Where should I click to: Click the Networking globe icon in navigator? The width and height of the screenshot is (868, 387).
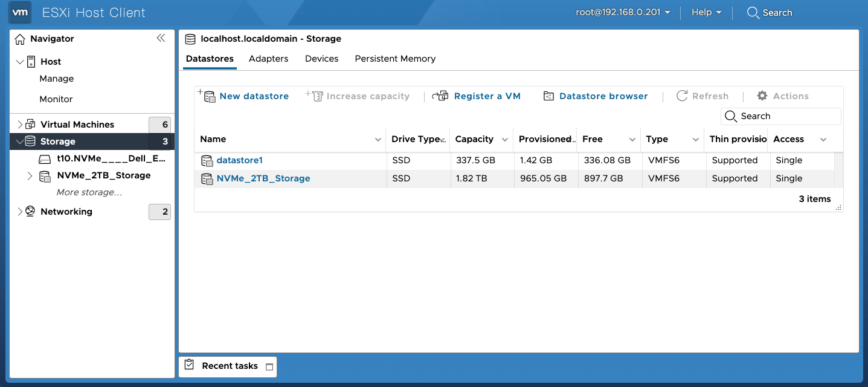[x=30, y=212]
